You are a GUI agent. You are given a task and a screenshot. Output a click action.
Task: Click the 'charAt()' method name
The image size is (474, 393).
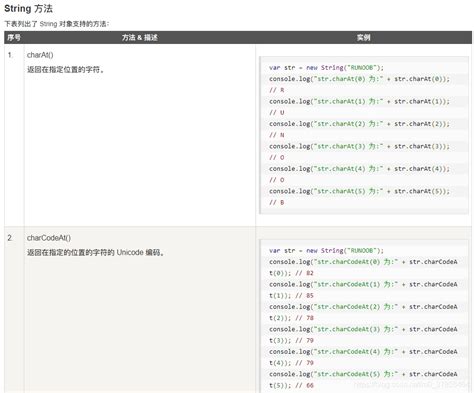(x=40, y=55)
